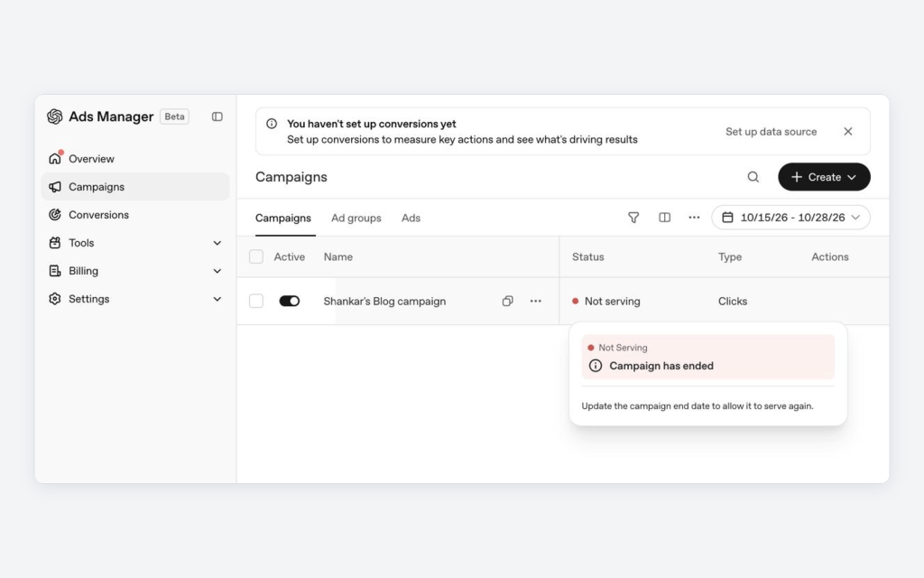Screen dimensions: 924x578
Task: Check the Shankar's Blog campaign checkbox
Action: 256,301
